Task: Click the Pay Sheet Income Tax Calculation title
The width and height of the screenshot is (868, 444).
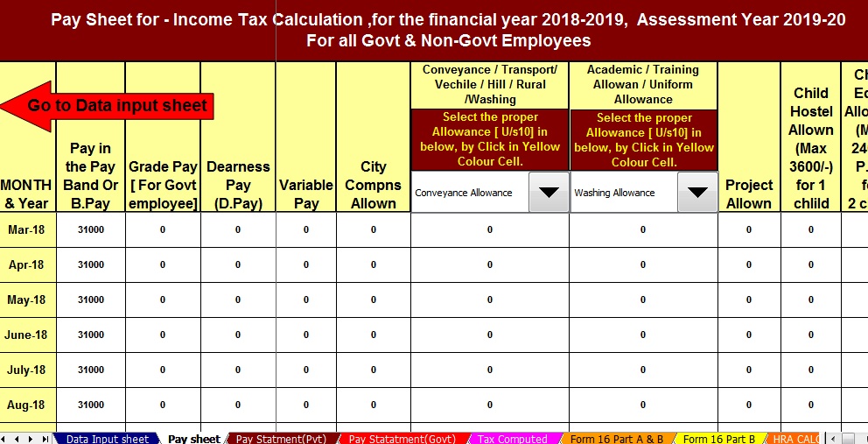Action: (448, 30)
